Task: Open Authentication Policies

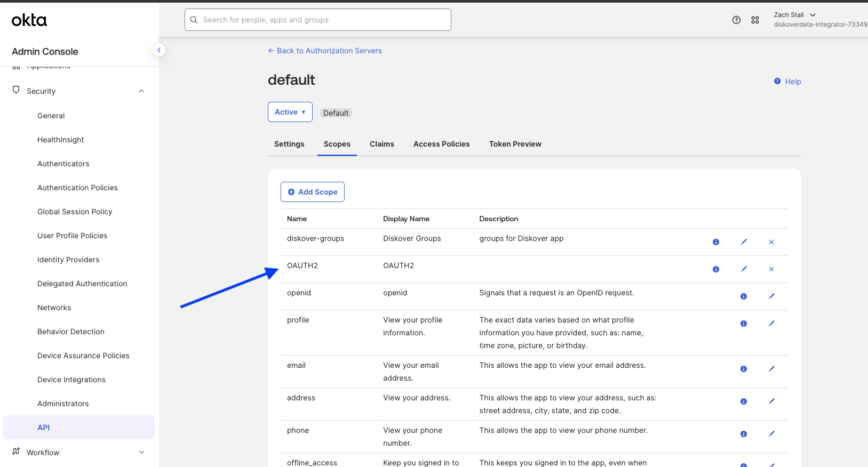Action: pos(77,188)
